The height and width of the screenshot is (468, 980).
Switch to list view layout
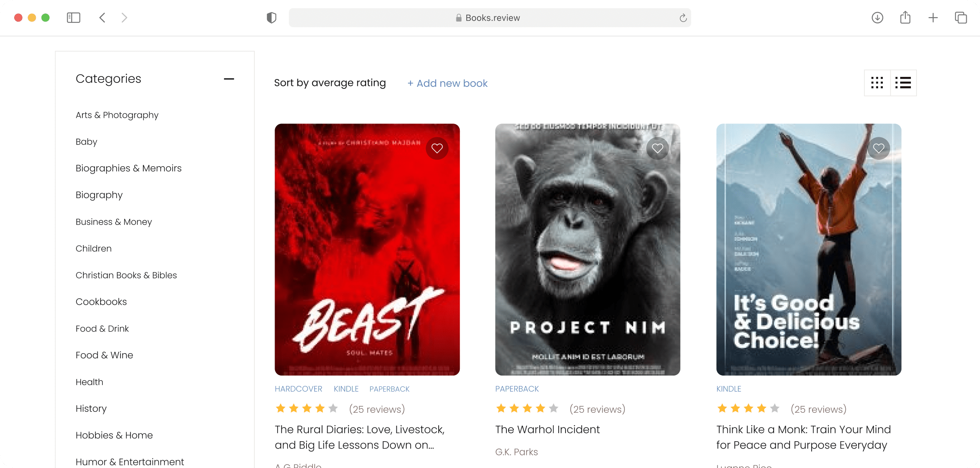(902, 82)
